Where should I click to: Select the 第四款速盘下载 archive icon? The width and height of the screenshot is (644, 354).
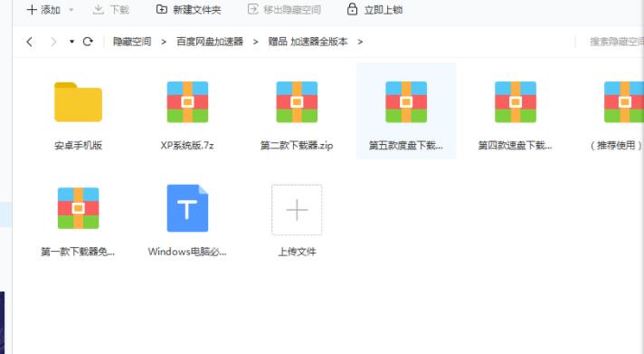point(515,102)
